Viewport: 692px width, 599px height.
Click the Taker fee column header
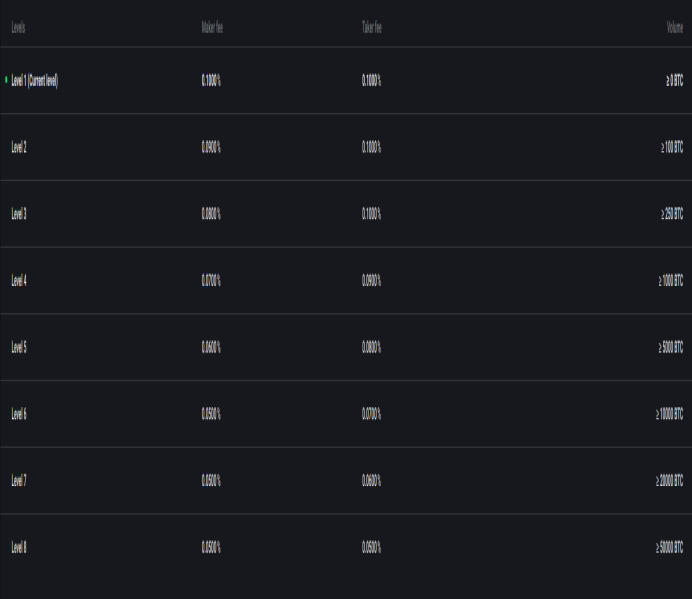[x=372, y=28]
